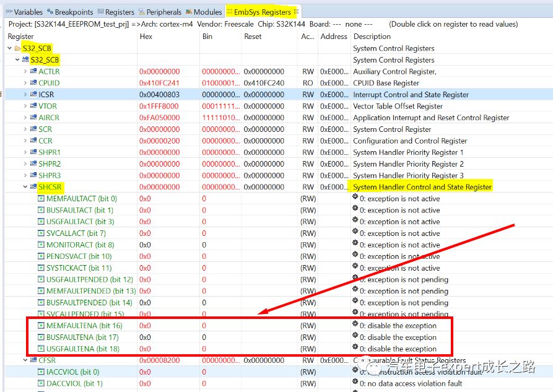Click the Reset column header
Viewport: 553px width, 392px height.
point(253,37)
